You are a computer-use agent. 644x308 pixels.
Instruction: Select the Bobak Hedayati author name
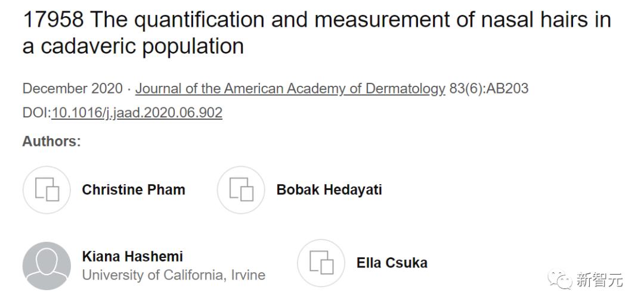pos(329,190)
